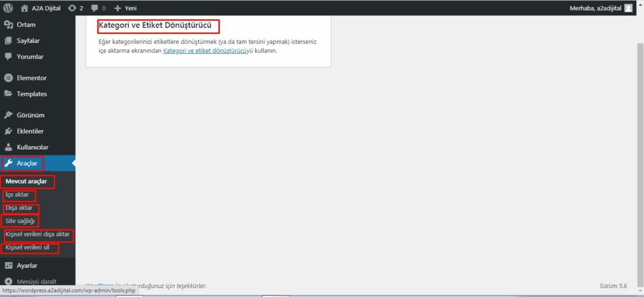Open Dışa aktar submenu item
The image size is (644, 297).
click(x=19, y=208)
